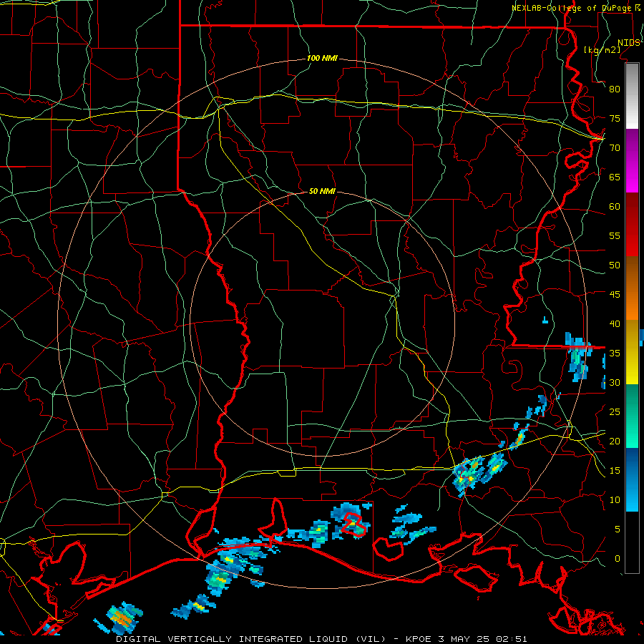Viewport: 644px width, 644px height.
Task: Pick the black bottom segment of the color bar
Action: coord(633,542)
